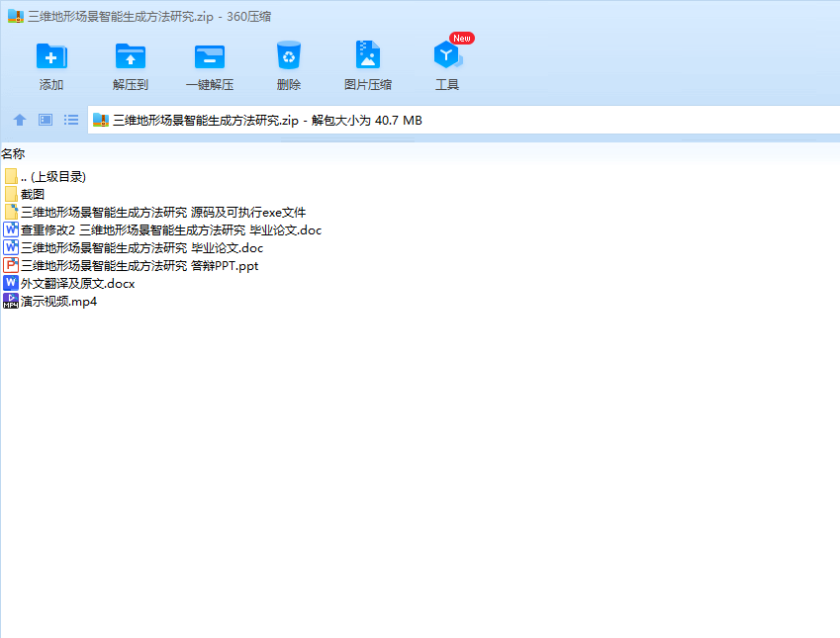Click the 添加 (Add) toolbar icon
Viewport: 840px width, 638px height.
pos(51,56)
